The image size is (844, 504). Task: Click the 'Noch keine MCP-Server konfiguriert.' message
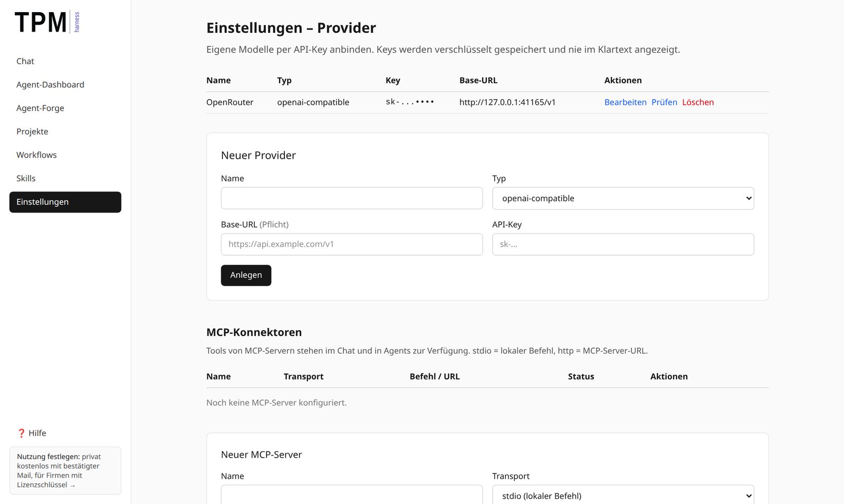276,403
